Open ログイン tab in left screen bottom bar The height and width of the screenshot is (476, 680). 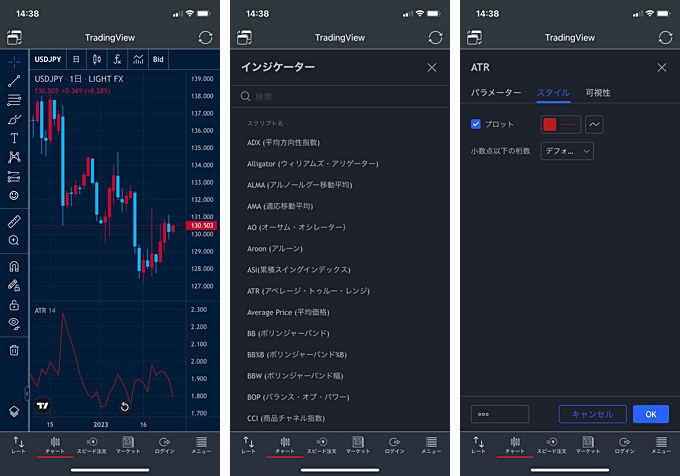coord(164,445)
